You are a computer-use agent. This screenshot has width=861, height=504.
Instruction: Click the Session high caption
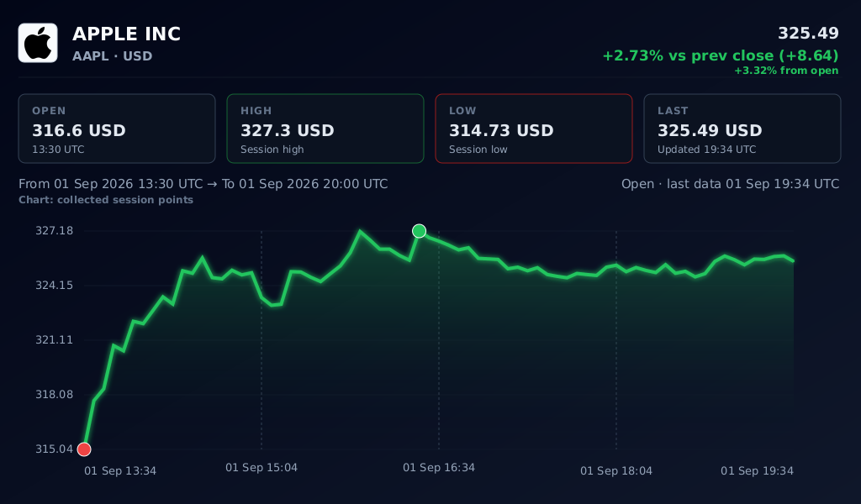click(272, 150)
